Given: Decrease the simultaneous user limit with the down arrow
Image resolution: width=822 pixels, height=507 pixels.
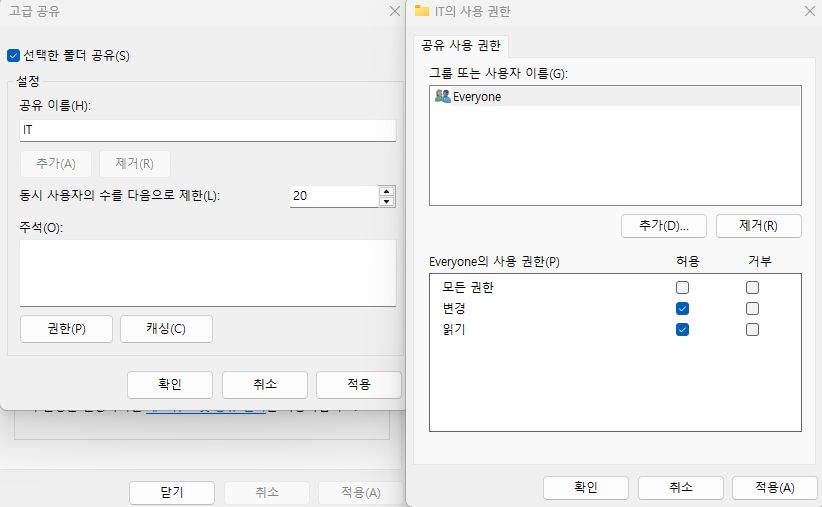Looking at the screenshot, I should tap(386, 201).
